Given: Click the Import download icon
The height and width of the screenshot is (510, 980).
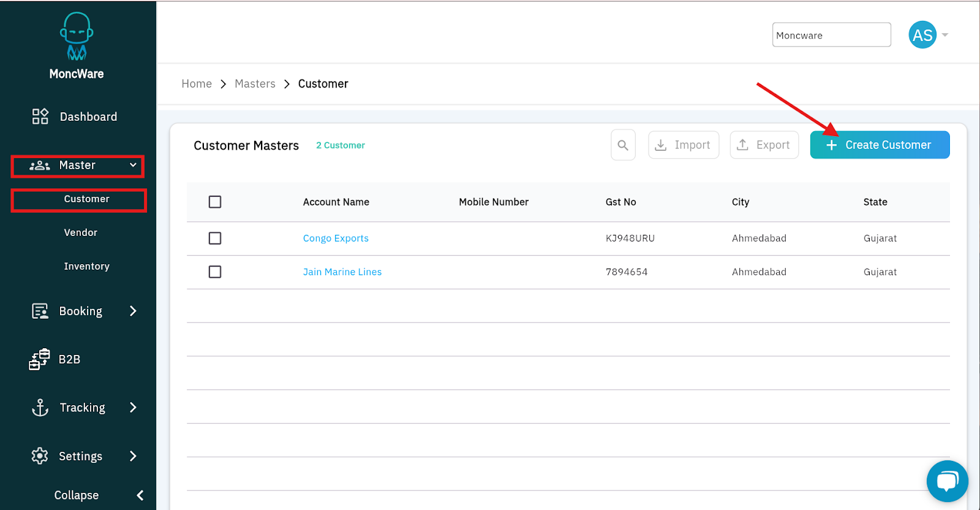Looking at the screenshot, I should 661,145.
